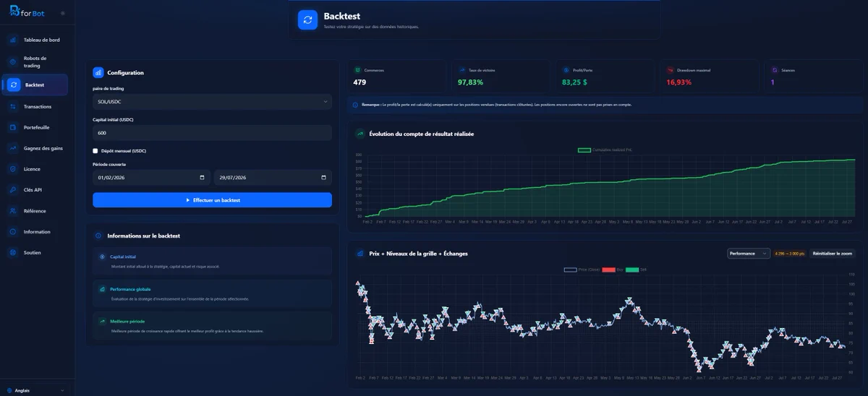868x396 pixels.
Task: Click the Séances card icon
Action: 775,70
